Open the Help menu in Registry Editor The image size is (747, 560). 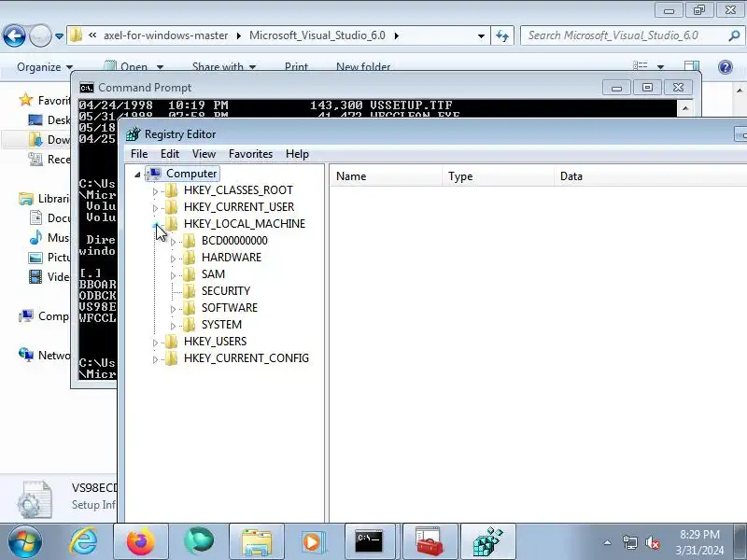tap(297, 154)
